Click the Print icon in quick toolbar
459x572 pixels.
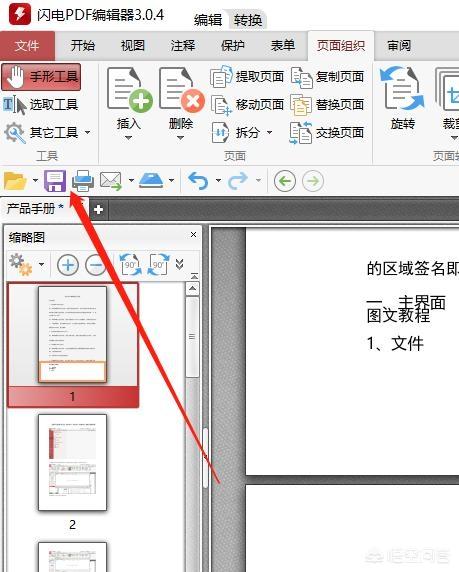click(x=83, y=181)
